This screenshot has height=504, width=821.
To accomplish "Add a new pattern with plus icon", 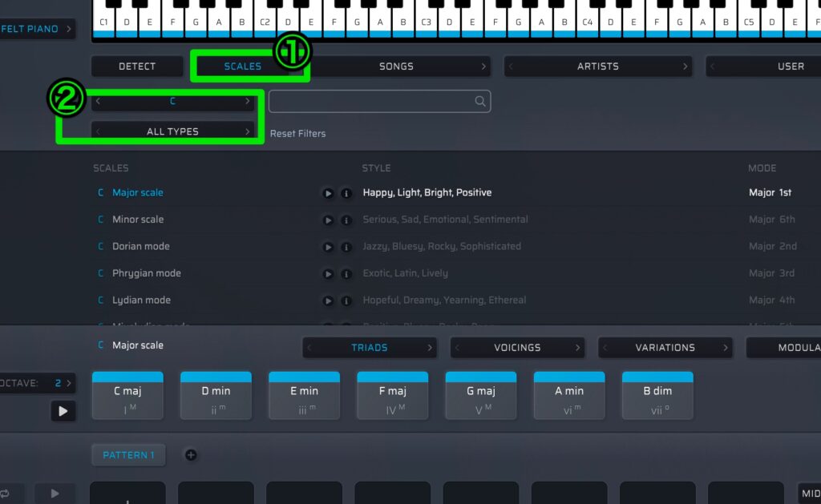I will (x=191, y=455).
